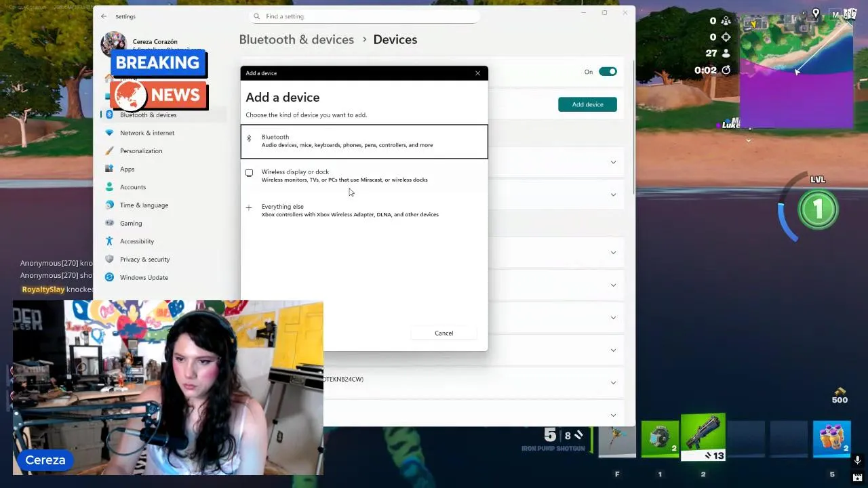Select Bluetooth & devices in sidebar

point(163,115)
